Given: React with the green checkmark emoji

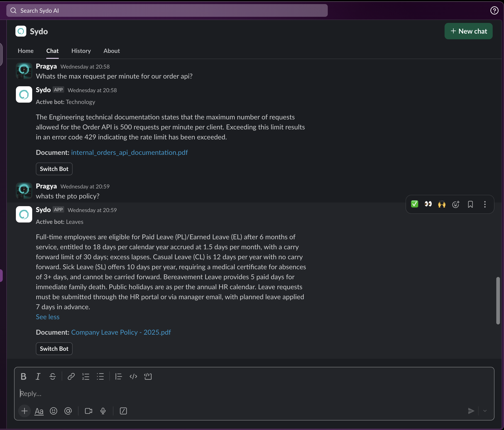Looking at the screenshot, I should point(414,204).
